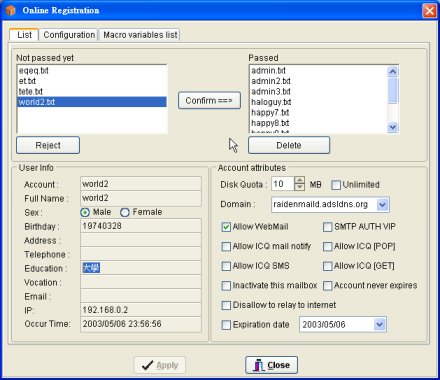Click the Full Name field
Screen dimensions: 440x380
click(141, 198)
